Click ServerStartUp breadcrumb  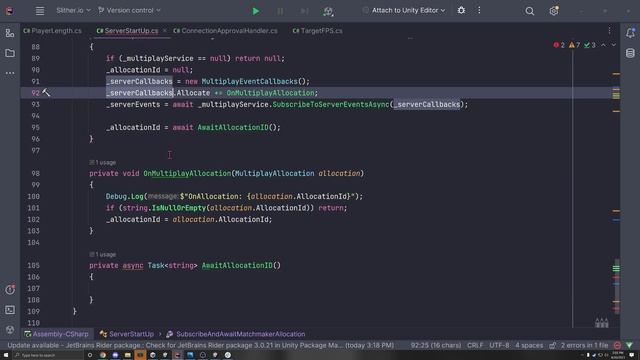(x=127, y=334)
